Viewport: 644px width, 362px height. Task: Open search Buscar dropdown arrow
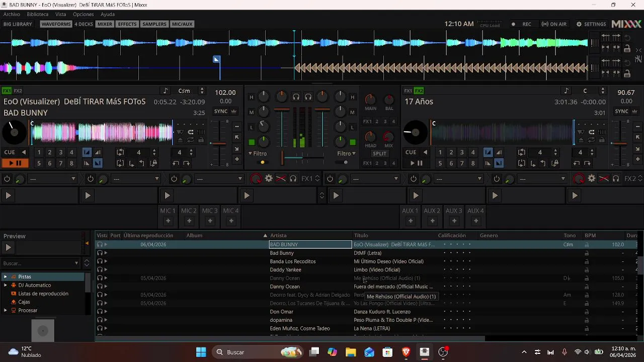(76, 263)
